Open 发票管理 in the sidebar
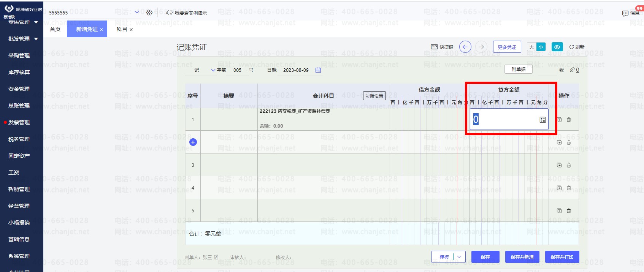The height and width of the screenshot is (272, 644). pyautogui.click(x=19, y=122)
